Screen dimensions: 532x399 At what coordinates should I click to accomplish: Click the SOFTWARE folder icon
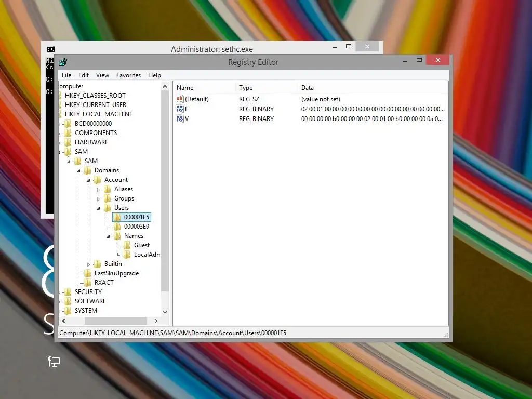pos(68,301)
